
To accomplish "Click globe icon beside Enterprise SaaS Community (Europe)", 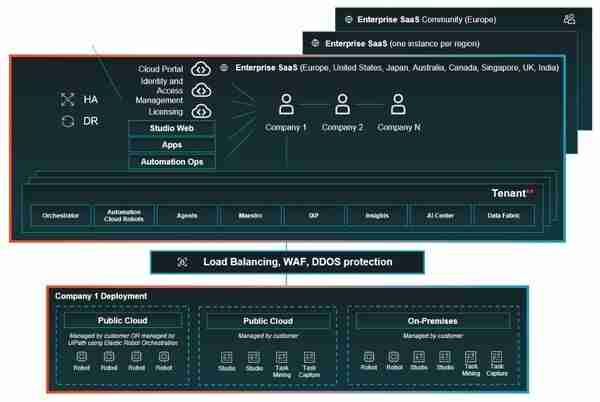I will [x=348, y=20].
